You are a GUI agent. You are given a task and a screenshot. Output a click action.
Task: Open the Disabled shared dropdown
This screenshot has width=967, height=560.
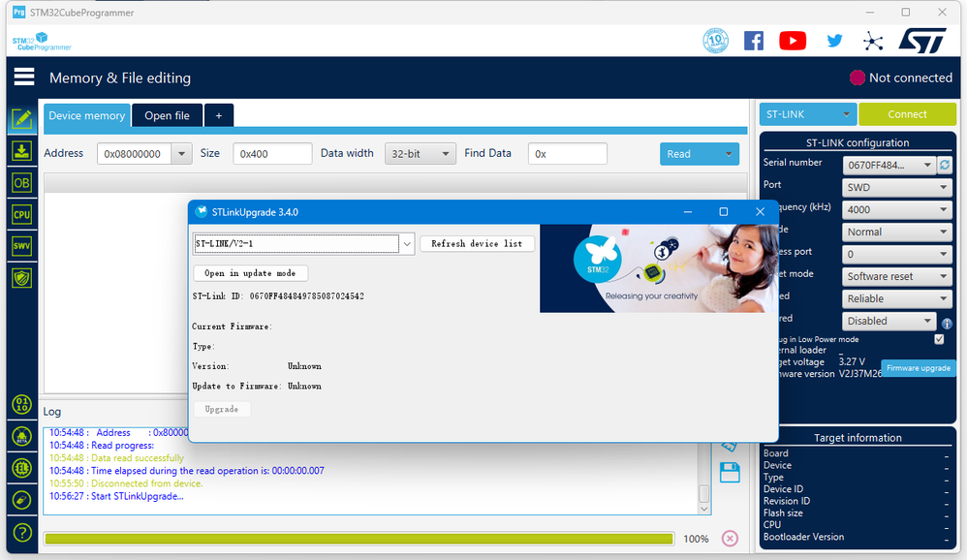[x=889, y=321]
